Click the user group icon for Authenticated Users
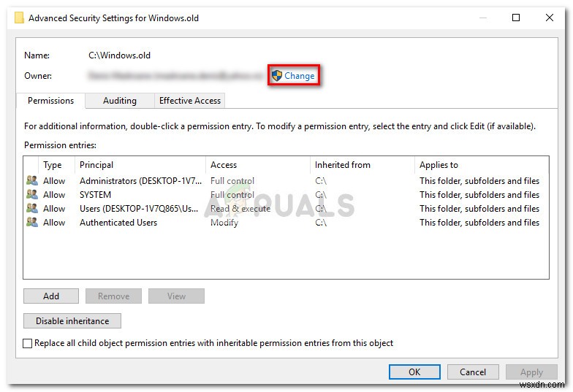Viewport: 573px width, 392px height. (x=32, y=222)
